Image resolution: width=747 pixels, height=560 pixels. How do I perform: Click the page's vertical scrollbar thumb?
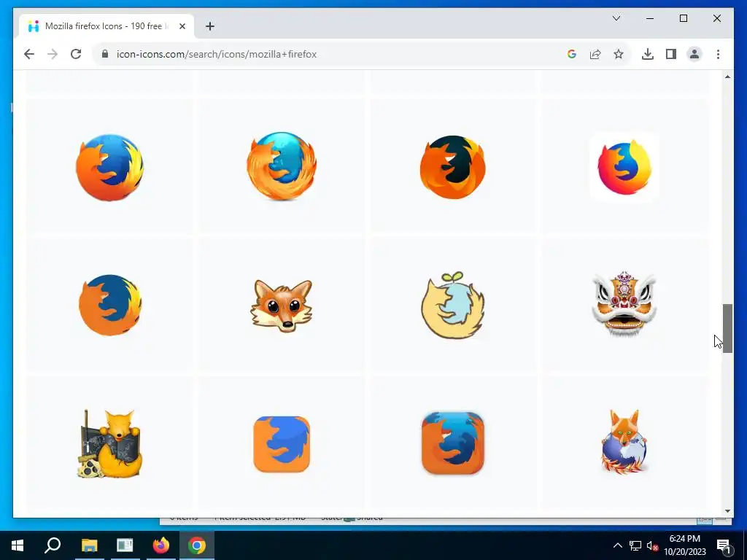coord(727,329)
